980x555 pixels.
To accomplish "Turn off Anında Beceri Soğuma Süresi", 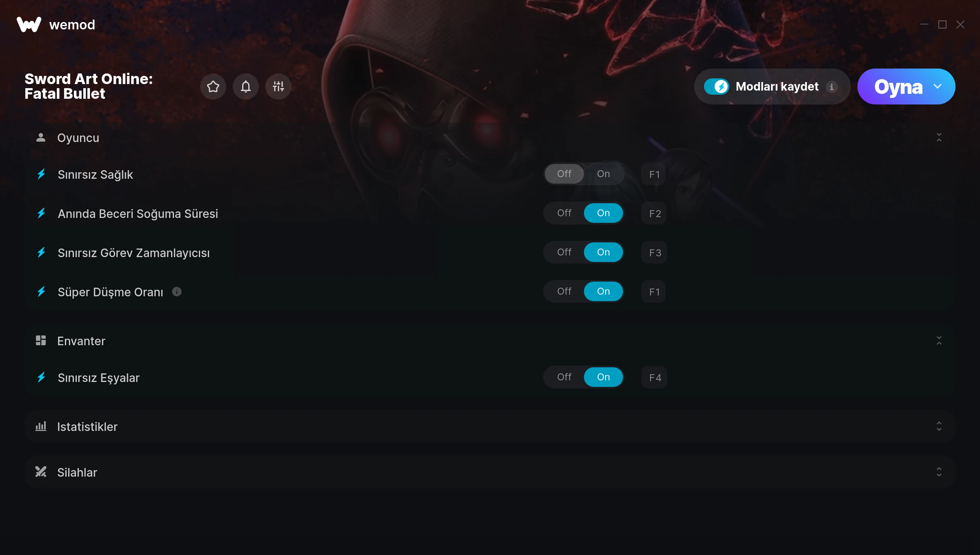I will click(x=564, y=213).
